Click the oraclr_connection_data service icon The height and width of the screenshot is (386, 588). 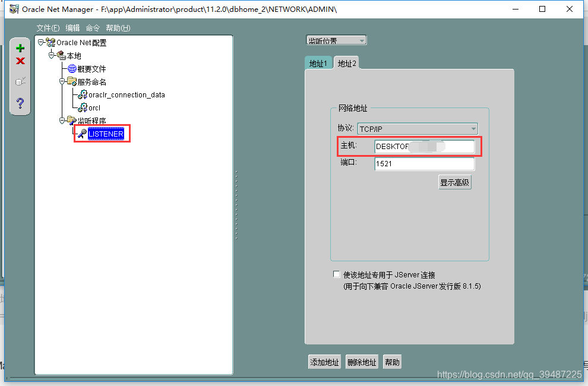[83, 94]
